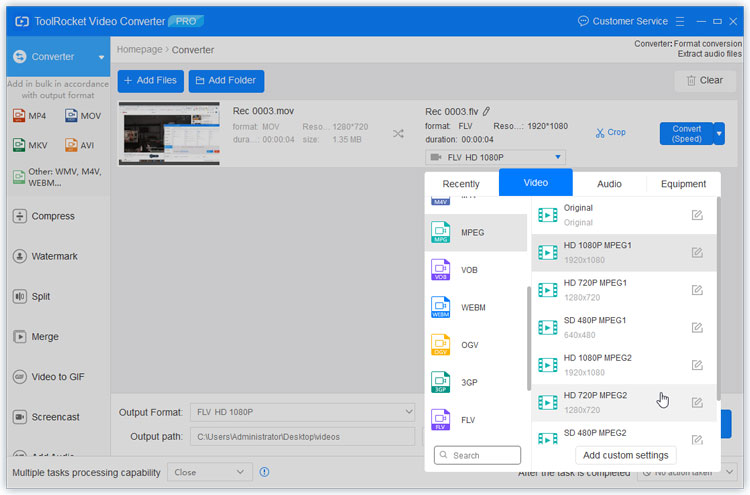Open the Output Format combo box
Viewport: 750px width, 495px height.
pos(302,412)
